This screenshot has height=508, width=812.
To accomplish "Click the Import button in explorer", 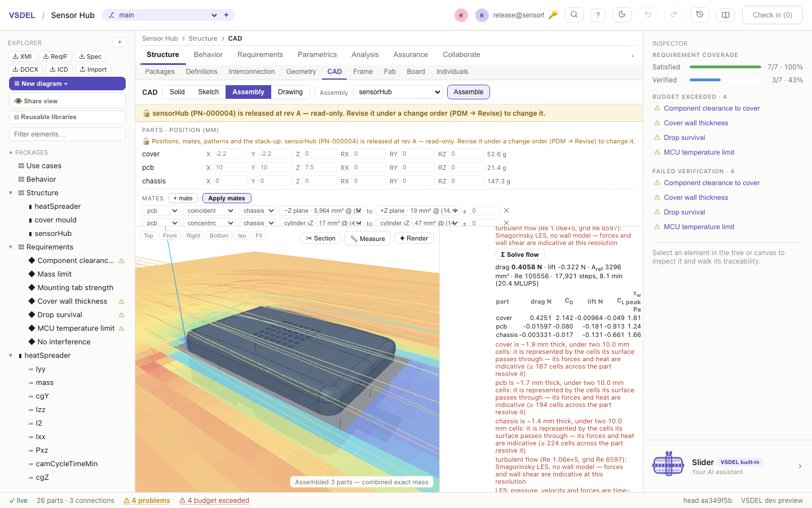I will point(93,69).
